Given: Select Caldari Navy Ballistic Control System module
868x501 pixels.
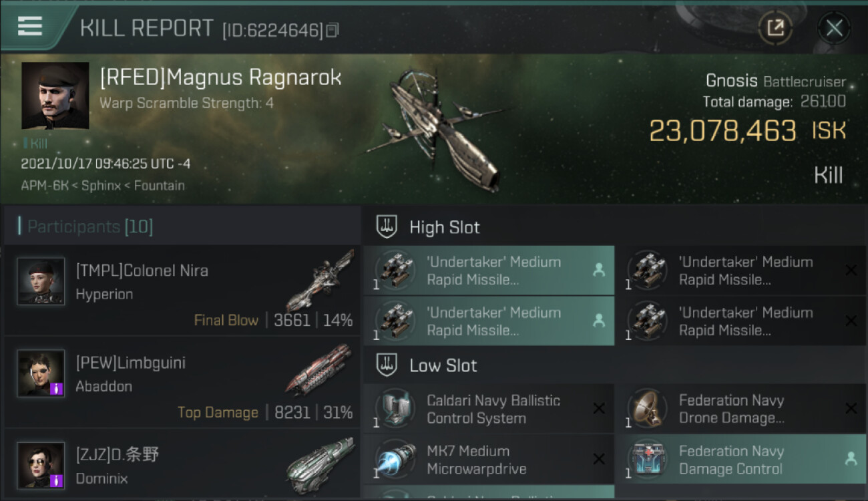Looking at the screenshot, I should [x=489, y=409].
